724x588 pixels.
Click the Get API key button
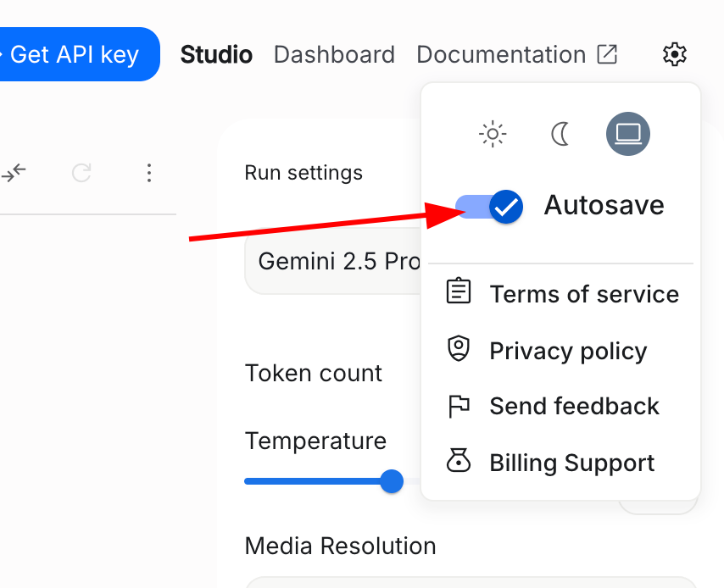click(75, 55)
